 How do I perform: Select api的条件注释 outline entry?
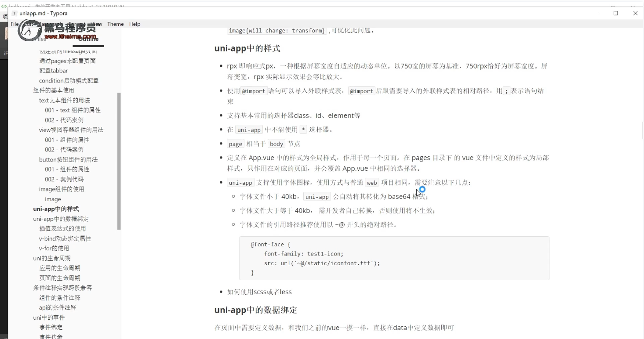tap(58, 308)
